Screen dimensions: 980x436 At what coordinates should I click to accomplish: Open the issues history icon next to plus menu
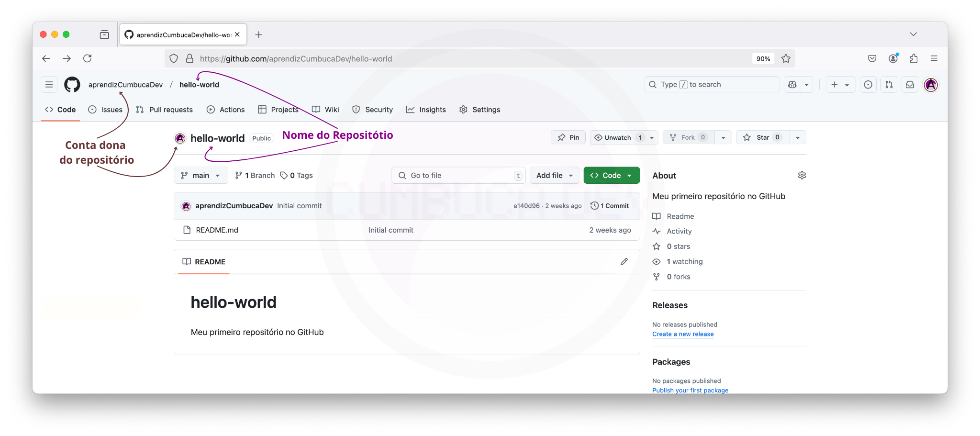(868, 84)
